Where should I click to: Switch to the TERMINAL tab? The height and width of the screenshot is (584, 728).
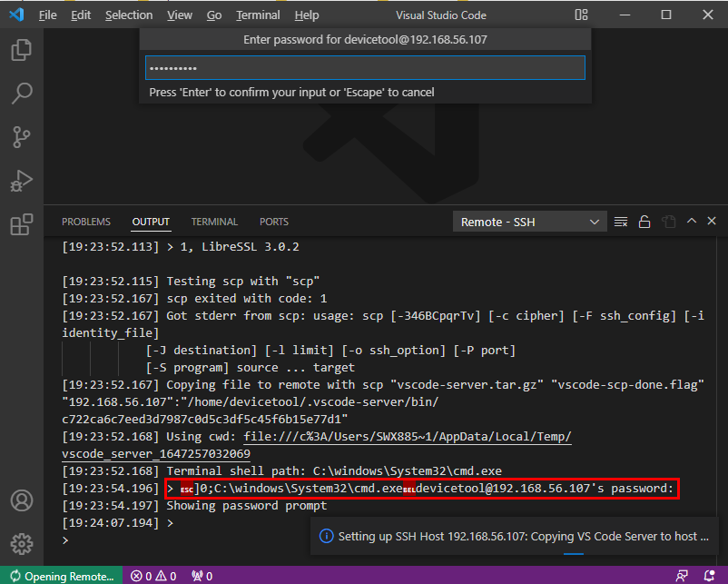214,223
